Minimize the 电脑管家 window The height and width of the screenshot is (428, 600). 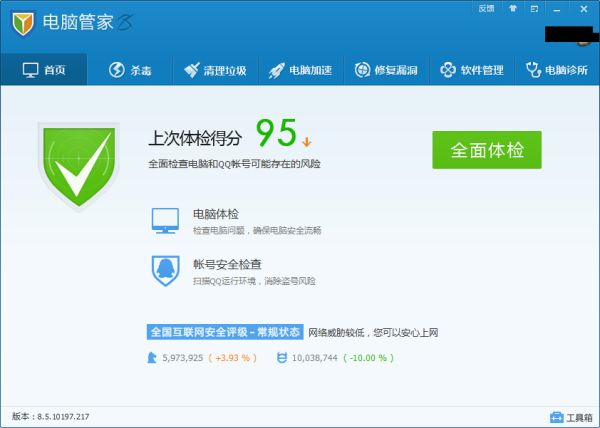coord(557,9)
